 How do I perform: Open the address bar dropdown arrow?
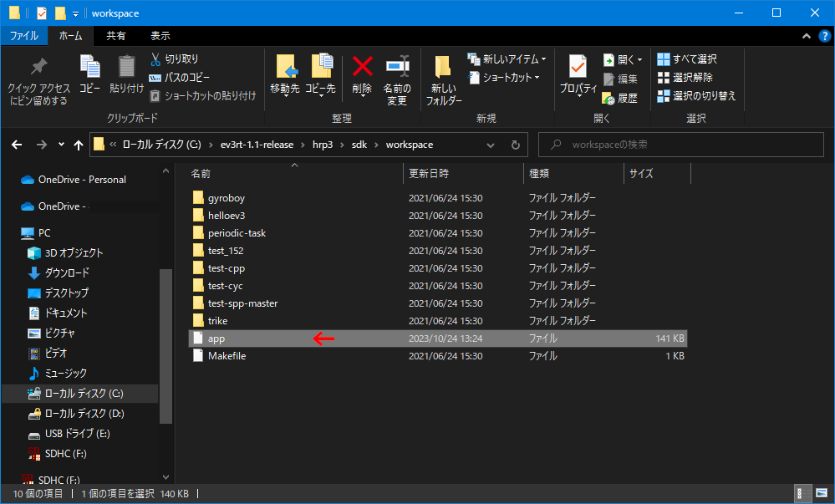click(491, 144)
